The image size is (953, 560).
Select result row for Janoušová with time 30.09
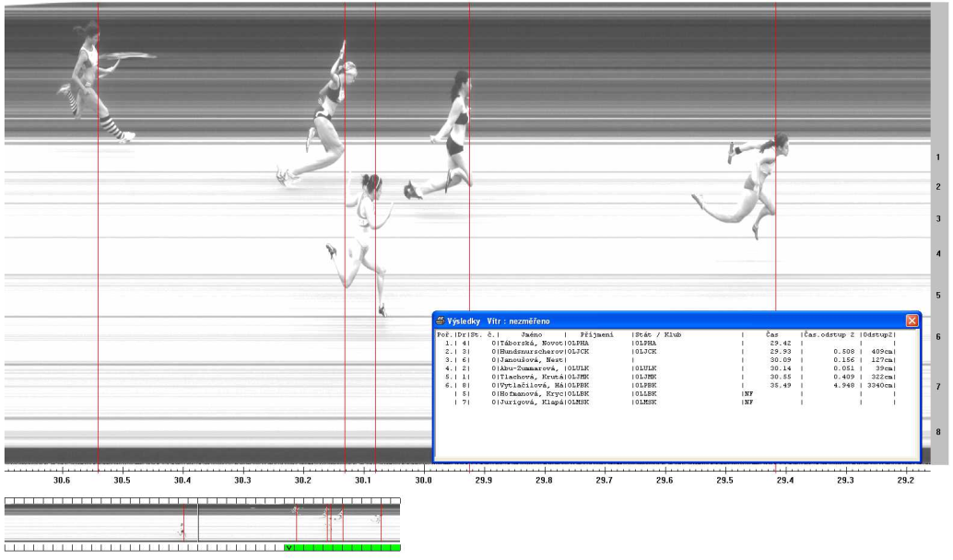(666, 360)
